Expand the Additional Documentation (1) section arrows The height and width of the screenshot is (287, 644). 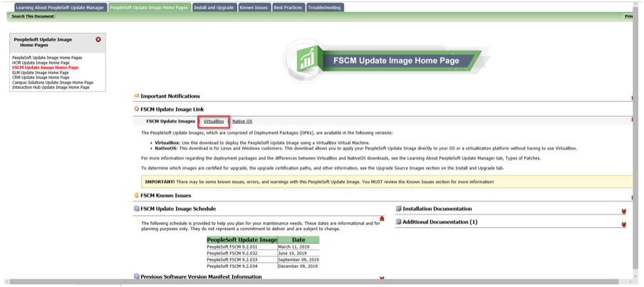(x=624, y=224)
